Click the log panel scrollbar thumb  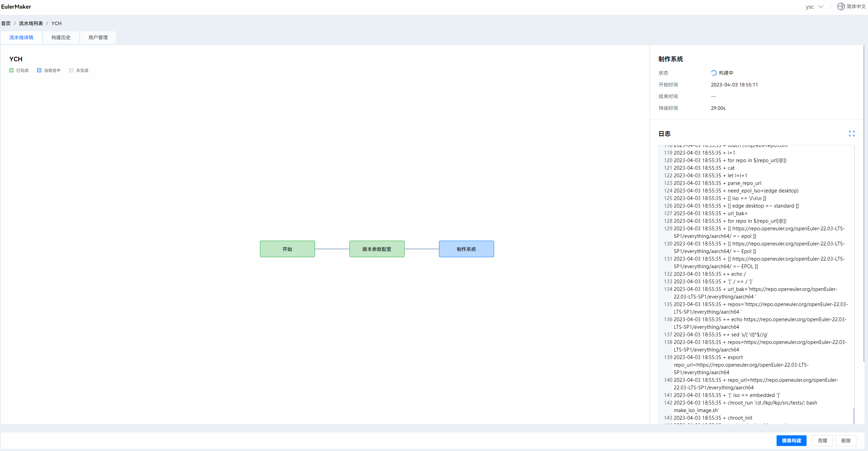tap(853, 416)
